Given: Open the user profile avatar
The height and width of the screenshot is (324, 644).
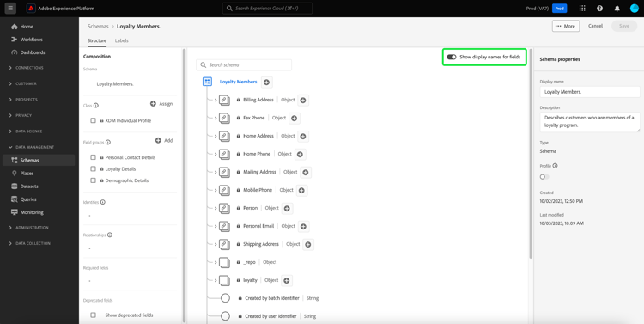Looking at the screenshot, I should [x=635, y=9].
